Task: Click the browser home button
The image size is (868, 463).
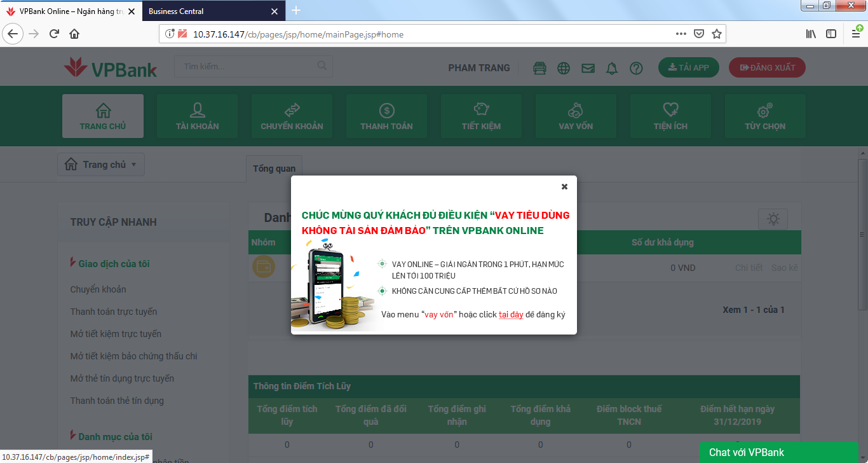Action: 74,34
